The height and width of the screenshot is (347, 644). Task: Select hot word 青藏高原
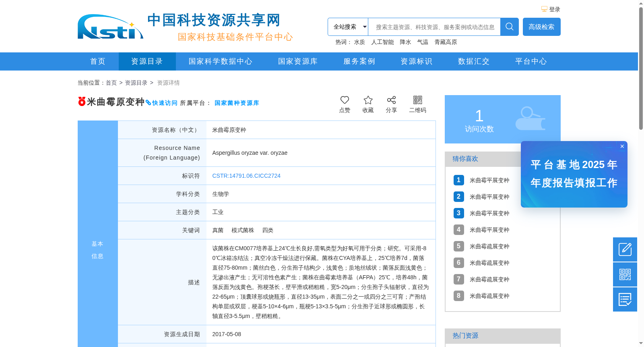446,42
